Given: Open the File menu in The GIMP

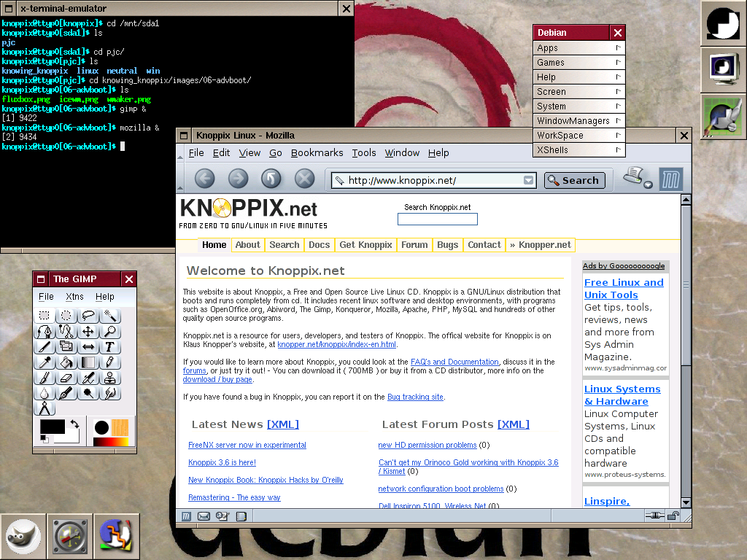Looking at the screenshot, I should 46,297.
